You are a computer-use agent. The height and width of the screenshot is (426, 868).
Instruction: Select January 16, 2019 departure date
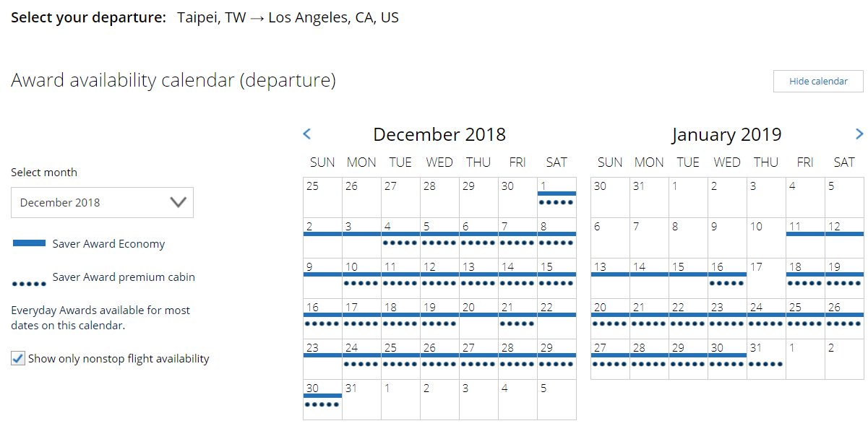[x=727, y=278]
